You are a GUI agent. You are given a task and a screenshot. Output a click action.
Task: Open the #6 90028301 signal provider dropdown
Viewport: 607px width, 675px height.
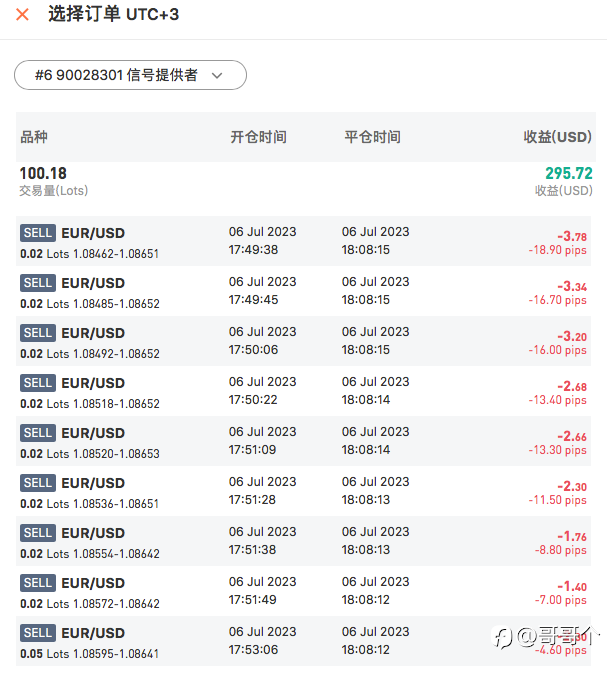pyautogui.click(x=130, y=75)
